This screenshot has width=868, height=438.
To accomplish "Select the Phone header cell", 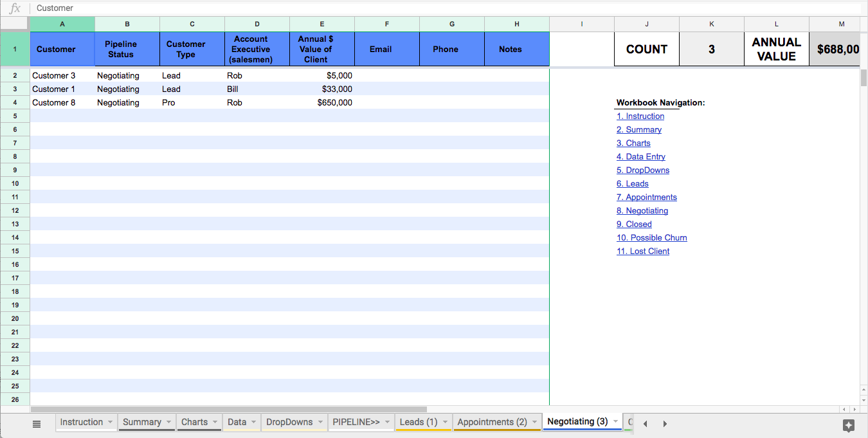I will (452, 49).
